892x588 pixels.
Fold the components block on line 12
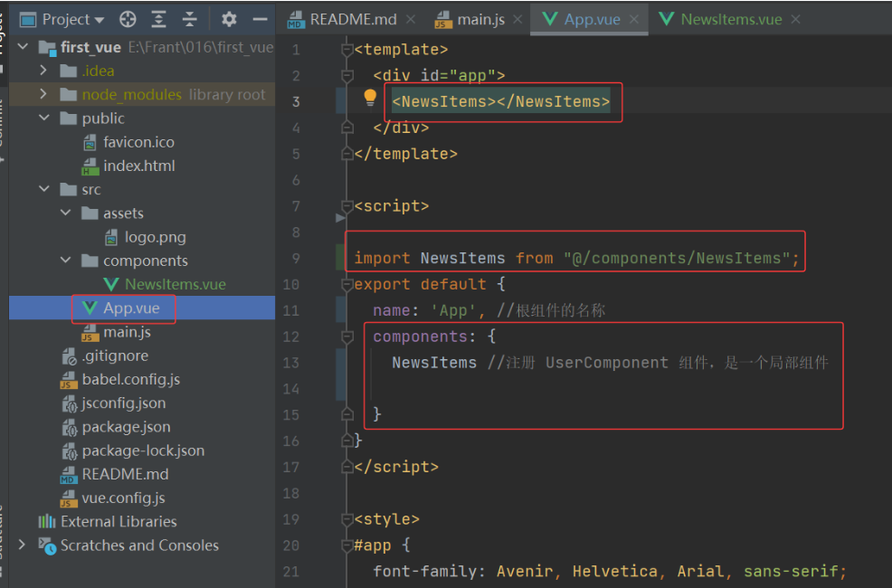(x=347, y=337)
